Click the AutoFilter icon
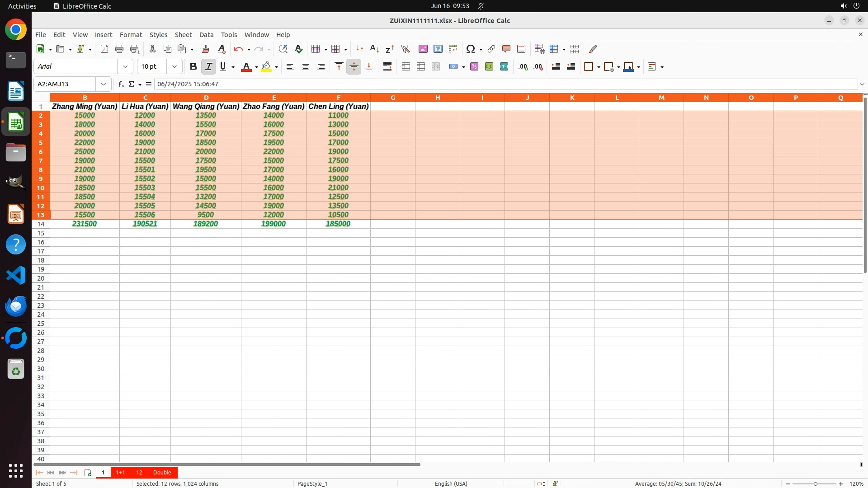Viewport: 868px width, 488px height. click(405, 49)
